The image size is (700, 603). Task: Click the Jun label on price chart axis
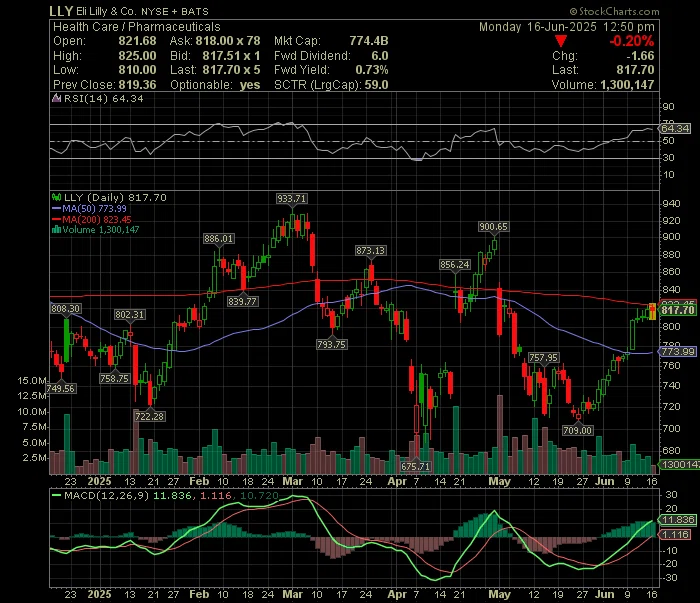point(604,482)
